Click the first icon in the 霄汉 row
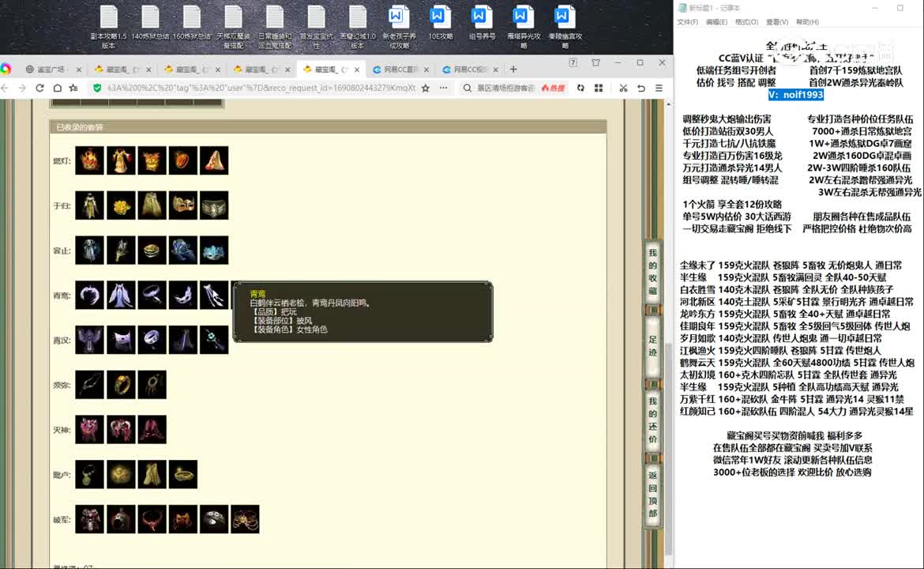 [89, 340]
